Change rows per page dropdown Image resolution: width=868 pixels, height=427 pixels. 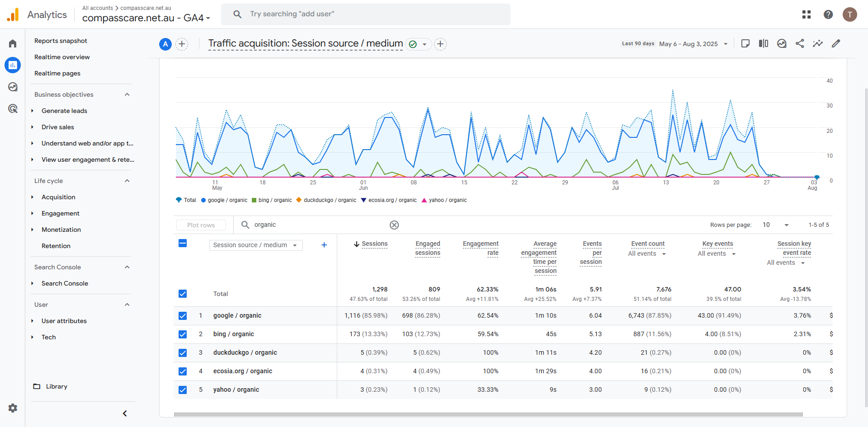pyautogui.click(x=775, y=225)
